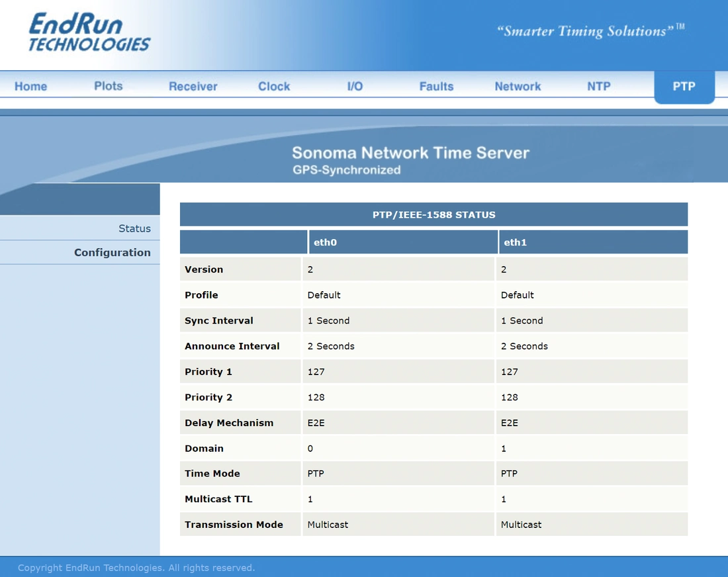Click the Sync Interval row label
Viewport: 728px width, 577px height.
(x=218, y=320)
